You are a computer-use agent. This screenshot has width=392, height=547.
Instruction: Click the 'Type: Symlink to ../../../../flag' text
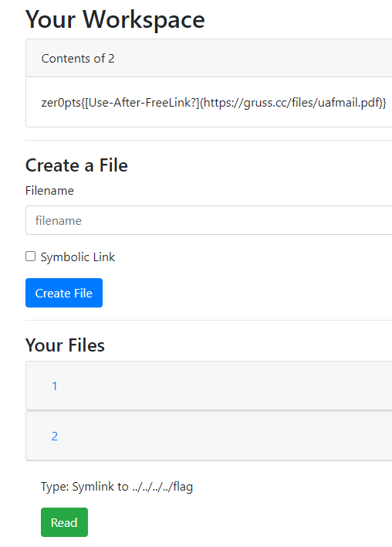117,486
